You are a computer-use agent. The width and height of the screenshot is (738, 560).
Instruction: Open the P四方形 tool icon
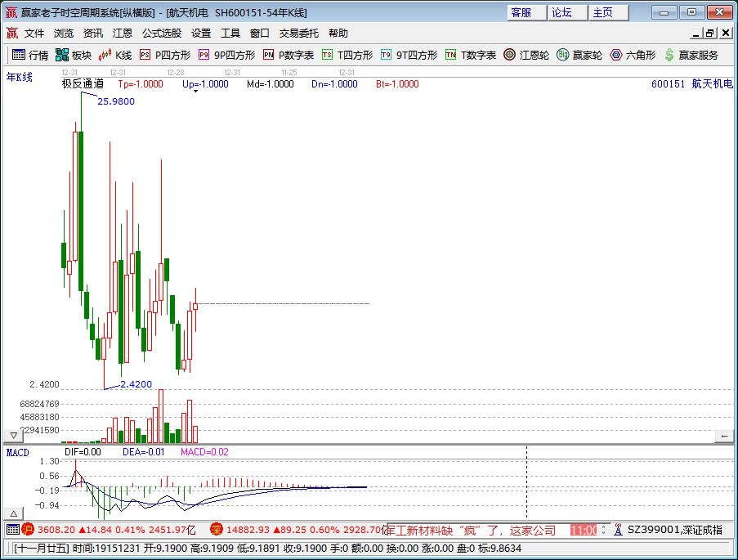tap(145, 55)
